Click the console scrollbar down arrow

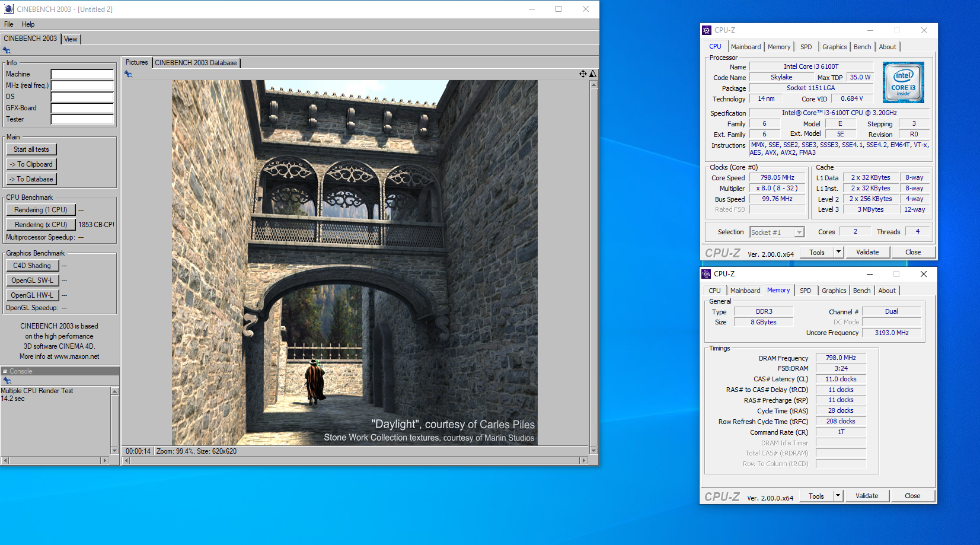tap(115, 451)
